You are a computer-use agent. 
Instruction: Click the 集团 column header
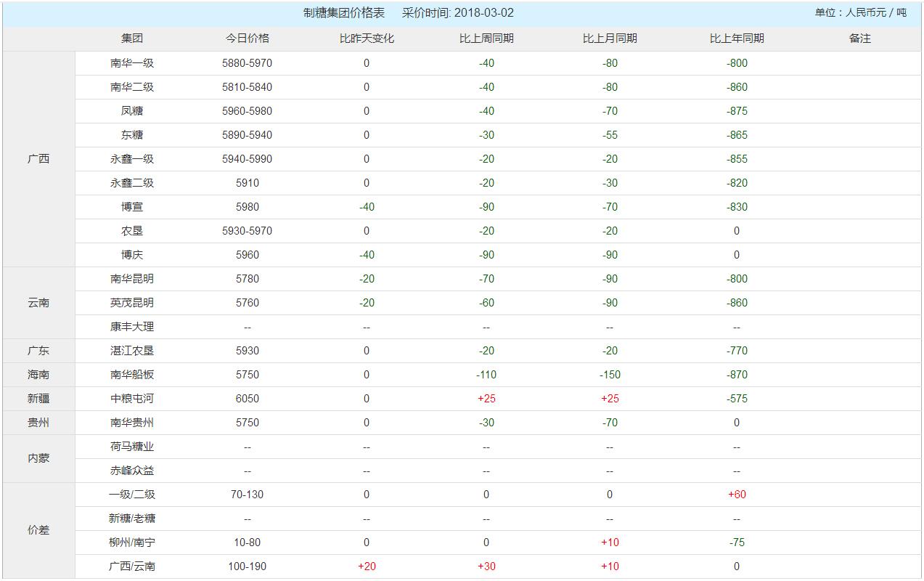click(x=132, y=38)
